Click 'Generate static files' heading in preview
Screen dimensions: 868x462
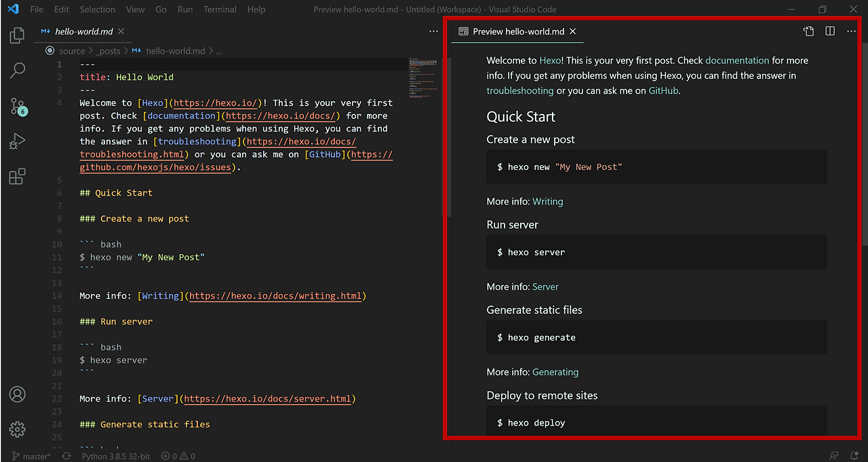click(534, 310)
